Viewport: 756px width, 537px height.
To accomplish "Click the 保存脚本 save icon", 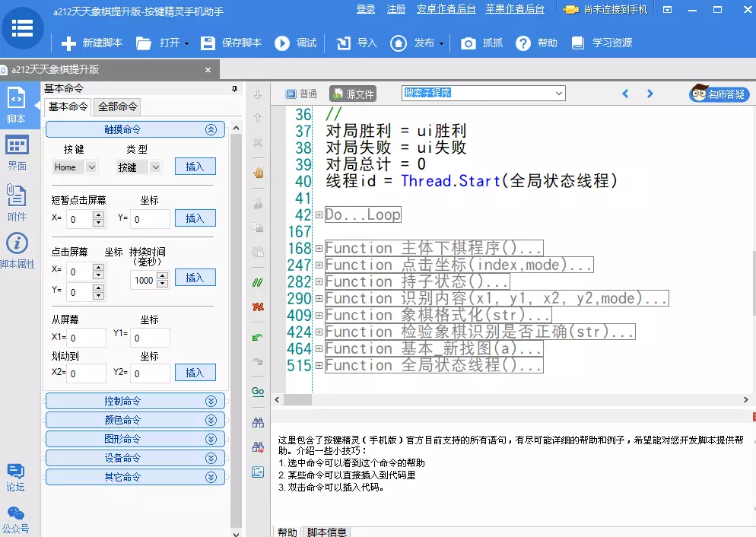I will (208, 43).
